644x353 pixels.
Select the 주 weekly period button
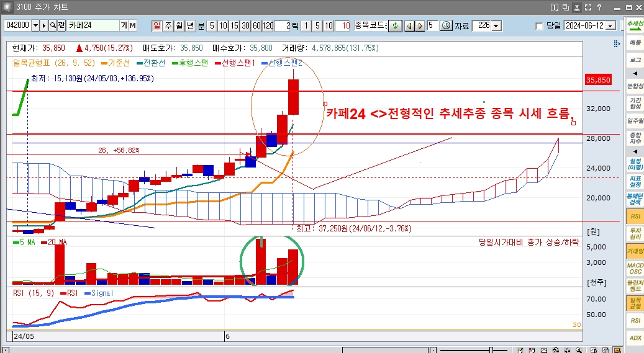click(x=168, y=26)
